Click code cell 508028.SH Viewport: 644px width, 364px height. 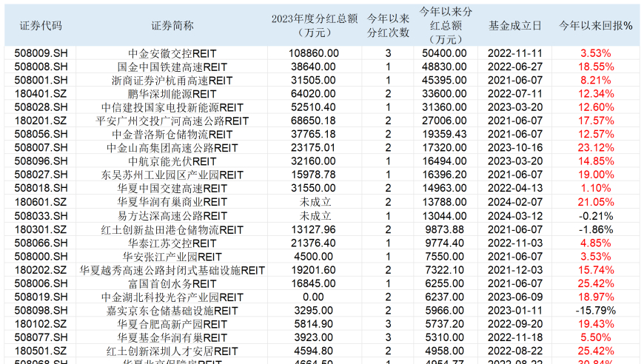click(41, 107)
